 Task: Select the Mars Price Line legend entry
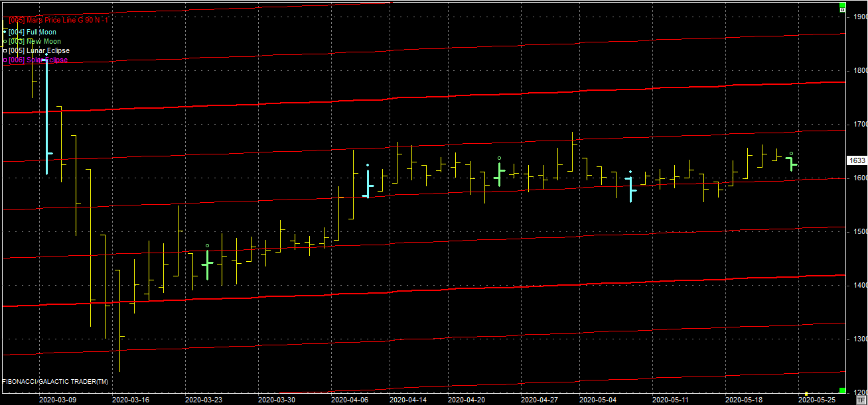(58, 20)
